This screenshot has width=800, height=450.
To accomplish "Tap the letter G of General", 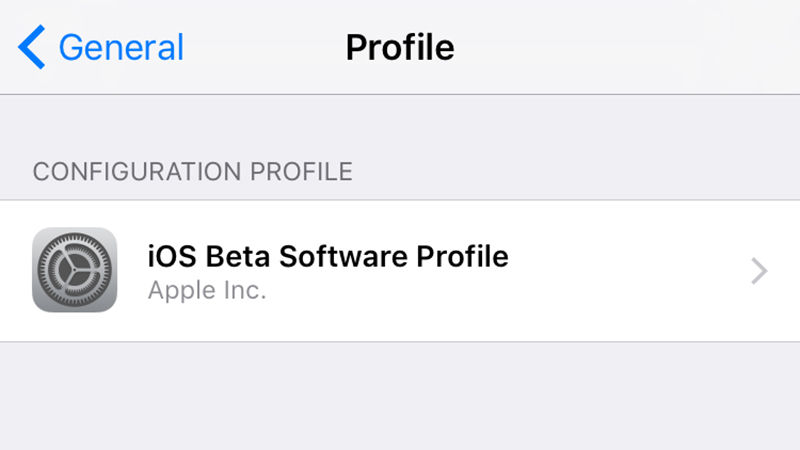I will (71, 47).
